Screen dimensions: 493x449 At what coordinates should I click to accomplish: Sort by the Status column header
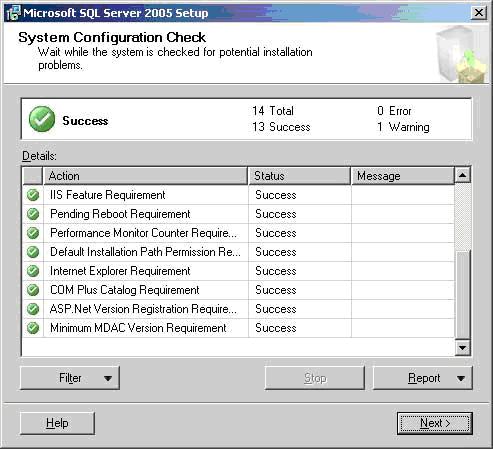[x=299, y=176]
